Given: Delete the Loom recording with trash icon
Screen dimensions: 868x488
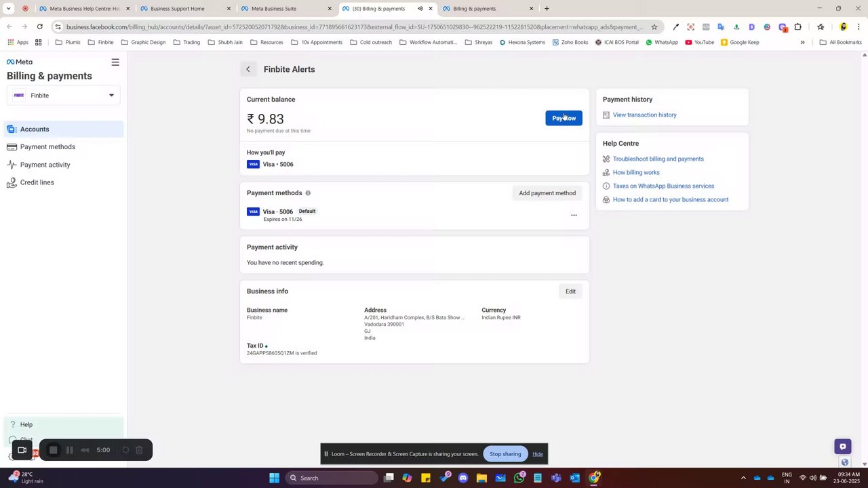Looking at the screenshot, I should click(x=139, y=450).
